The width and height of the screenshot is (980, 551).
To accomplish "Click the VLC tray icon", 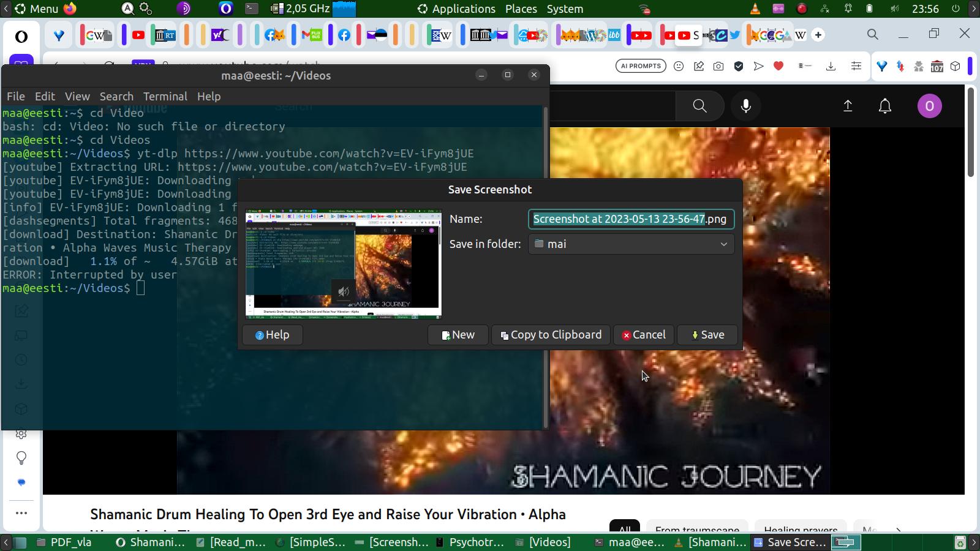I will 755,9.
